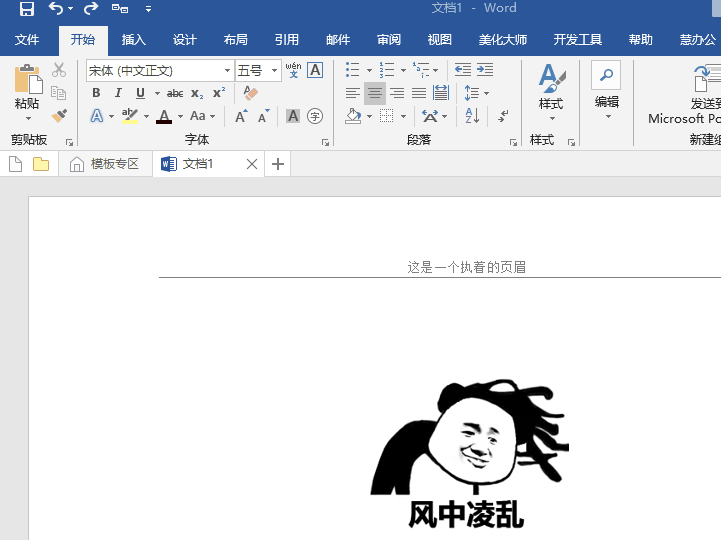Toggle subscript formatting
The height and width of the screenshot is (540, 721).
[x=197, y=93]
